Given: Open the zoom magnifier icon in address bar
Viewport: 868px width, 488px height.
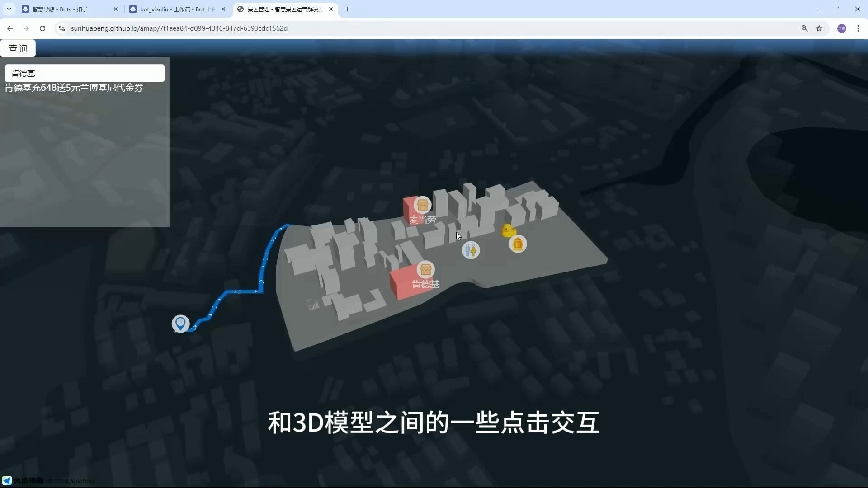Looking at the screenshot, I should tap(804, 28).
